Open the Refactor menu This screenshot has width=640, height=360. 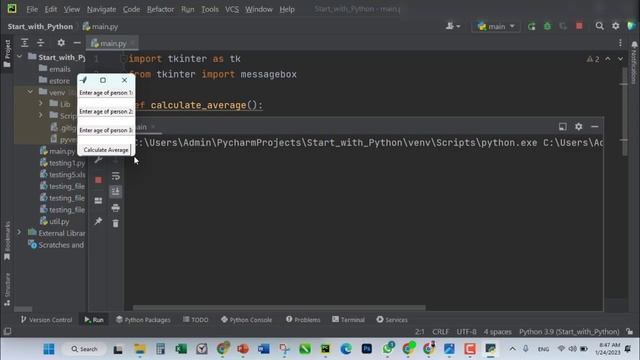[x=160, y=9]
